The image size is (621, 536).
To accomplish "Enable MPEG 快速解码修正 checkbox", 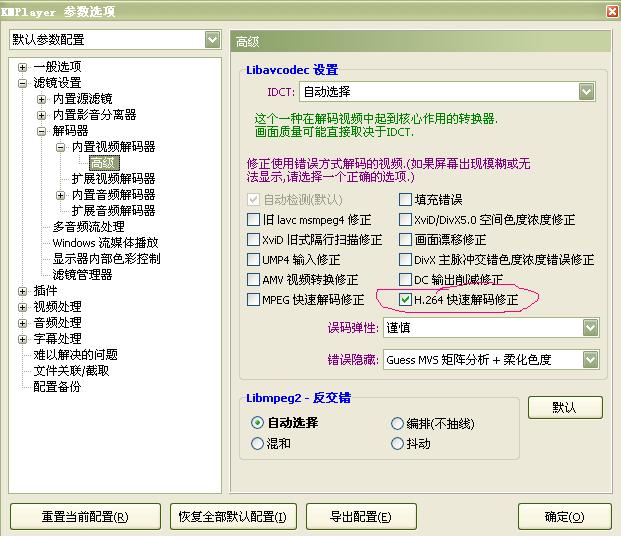I will coord(253,299).
